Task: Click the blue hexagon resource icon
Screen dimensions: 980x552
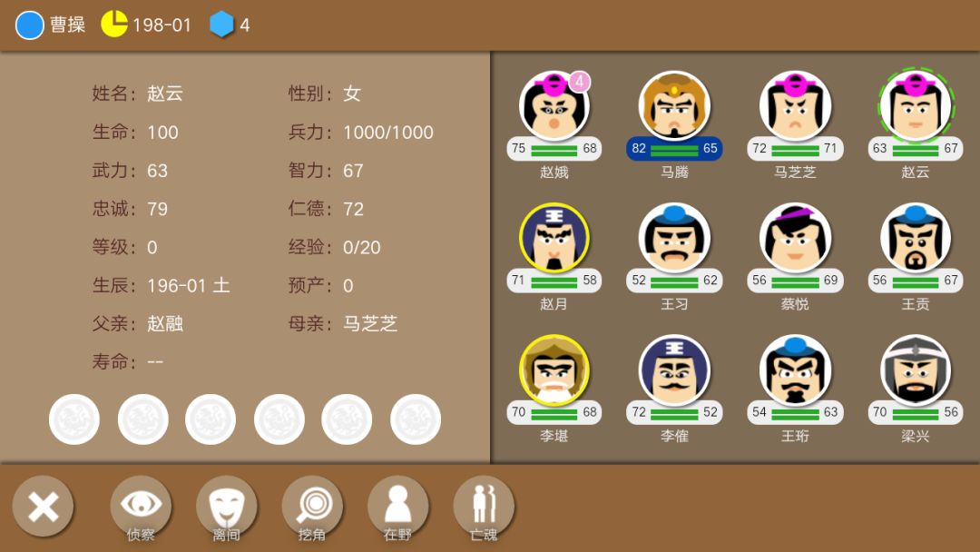Action: 221,25
